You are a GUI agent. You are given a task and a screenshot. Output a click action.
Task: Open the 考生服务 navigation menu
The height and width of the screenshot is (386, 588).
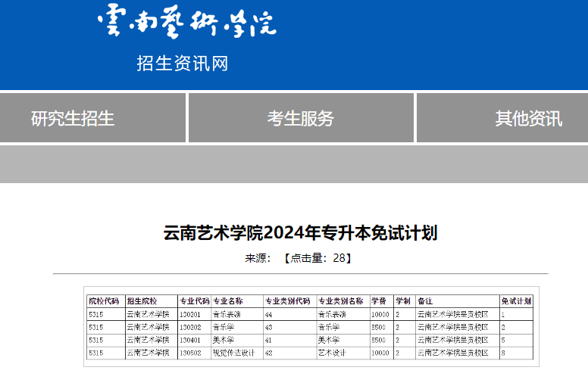(x=301, y=118)
